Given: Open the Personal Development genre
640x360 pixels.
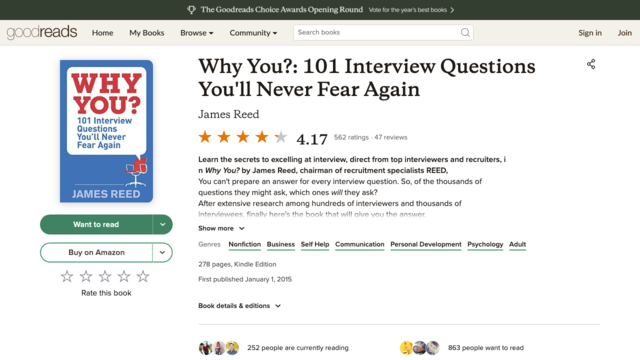Looking at the screenshot, I should point(426,244).
